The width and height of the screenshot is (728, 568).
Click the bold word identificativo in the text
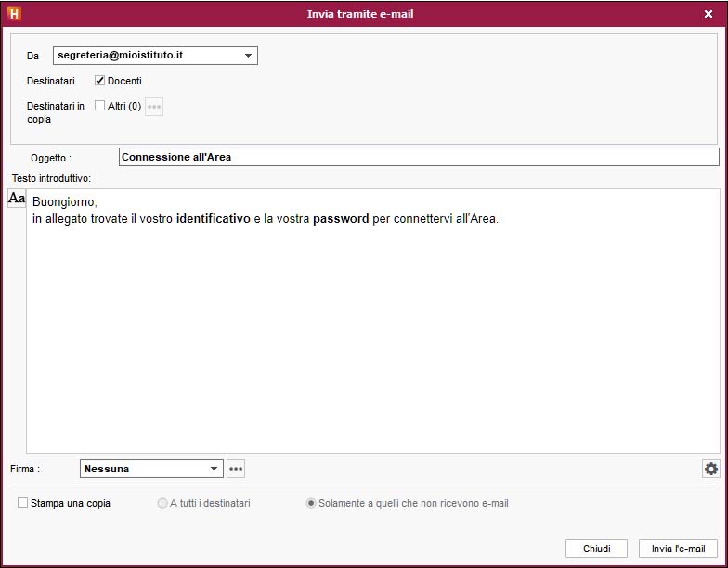(x=213, y=219)
